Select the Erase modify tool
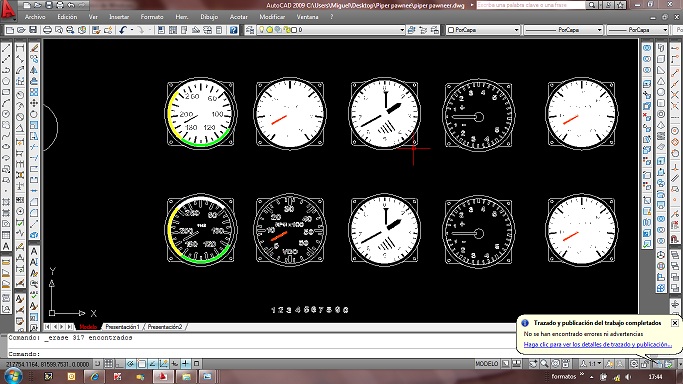 coord(34,48)
